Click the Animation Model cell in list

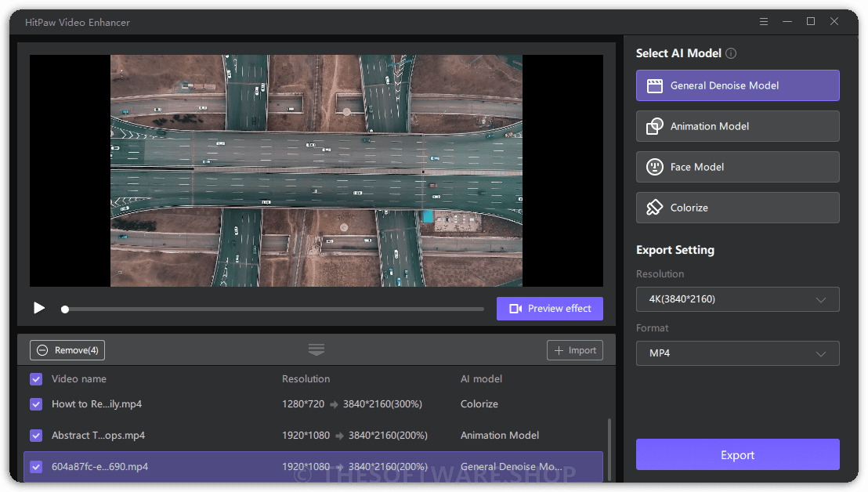coord(499,436)
